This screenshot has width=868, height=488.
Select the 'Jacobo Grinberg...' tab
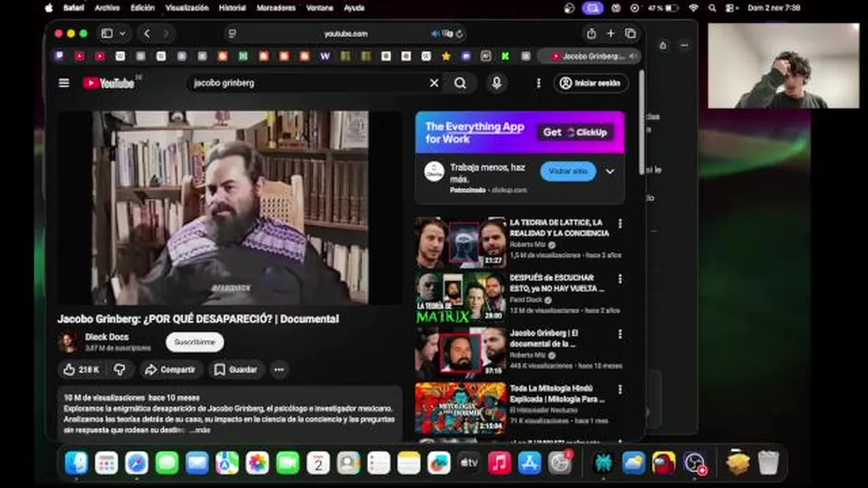coord(589,56)
